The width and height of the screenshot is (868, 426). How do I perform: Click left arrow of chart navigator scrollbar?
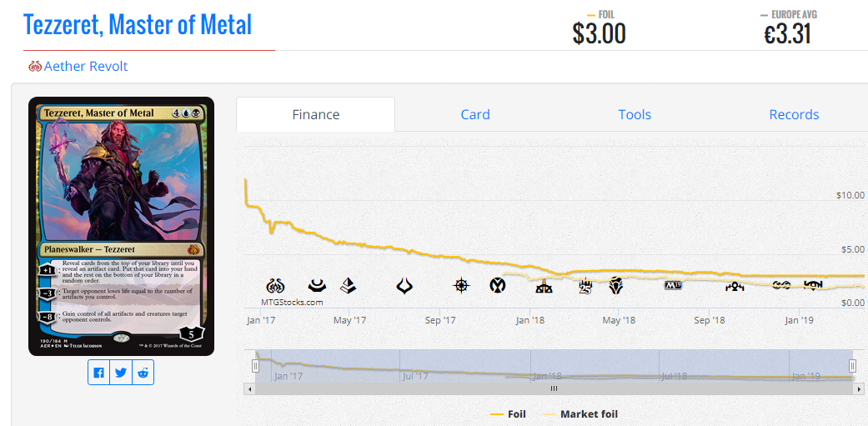pos(249,389)
